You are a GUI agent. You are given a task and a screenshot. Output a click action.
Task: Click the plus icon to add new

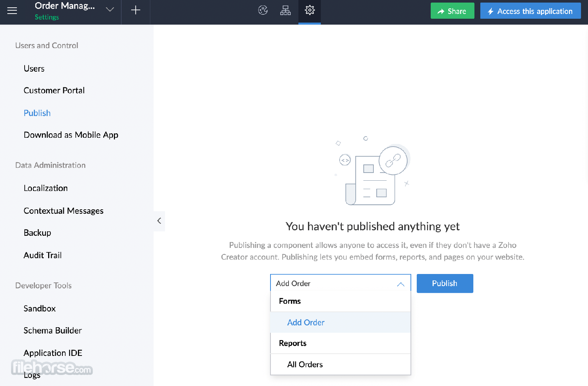click(x=136, y=10)
